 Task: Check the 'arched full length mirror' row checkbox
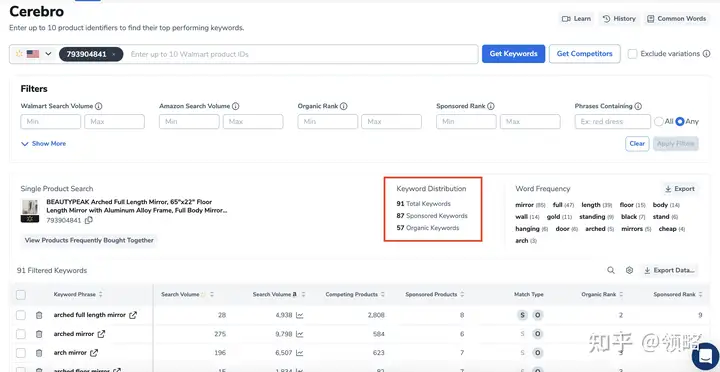tap(21, 315)
